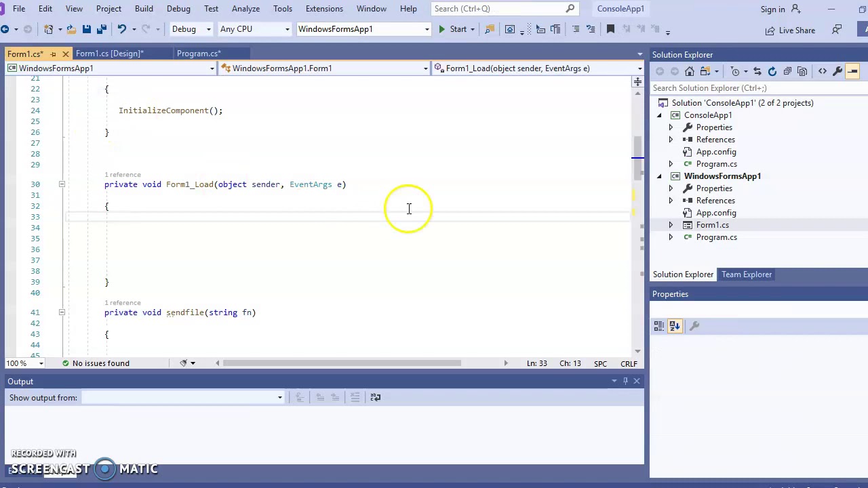Toggle the Output panel auto-hide pin
Screen dimensions: 868x488
625,380
